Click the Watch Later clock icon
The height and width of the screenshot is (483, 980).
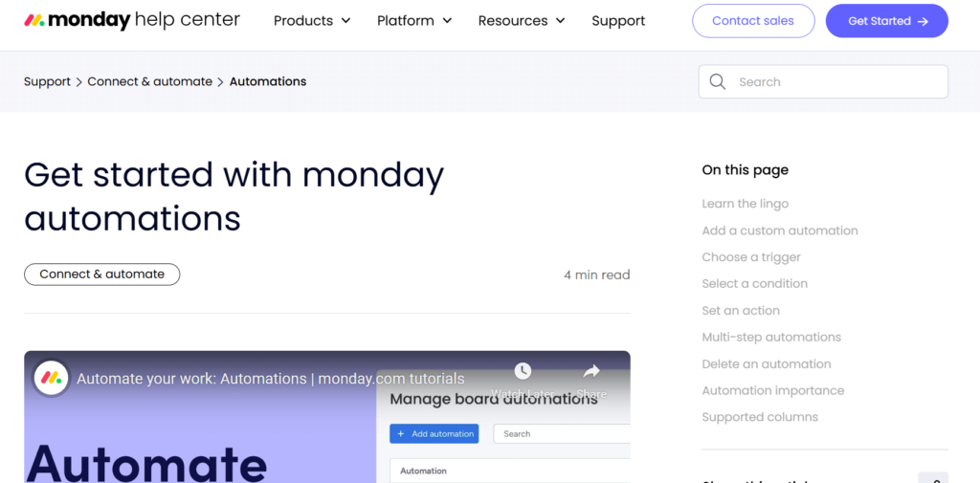(x=523, y=371)
